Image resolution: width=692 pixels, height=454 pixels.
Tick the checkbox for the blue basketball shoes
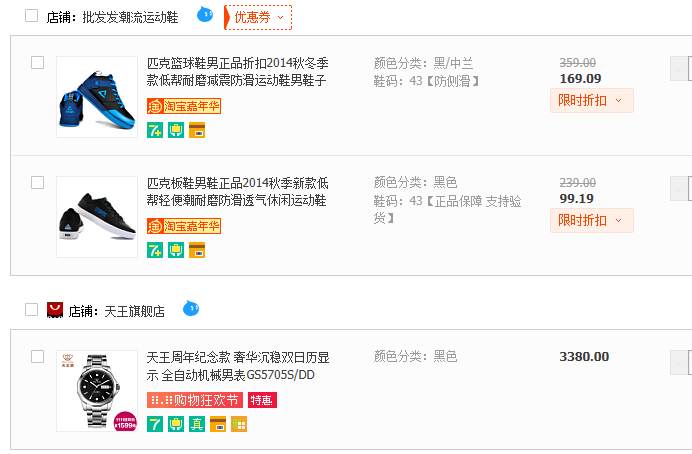click(x=38, y=63)
